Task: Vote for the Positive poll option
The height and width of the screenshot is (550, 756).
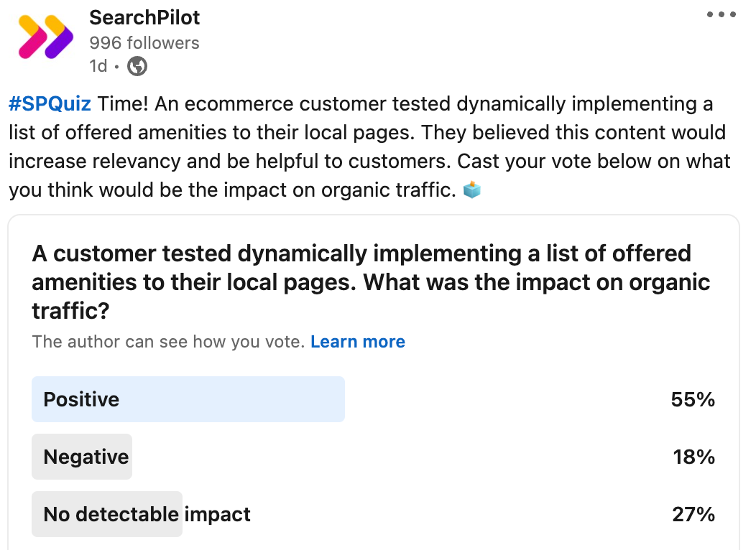Action: tap(373, 399)
